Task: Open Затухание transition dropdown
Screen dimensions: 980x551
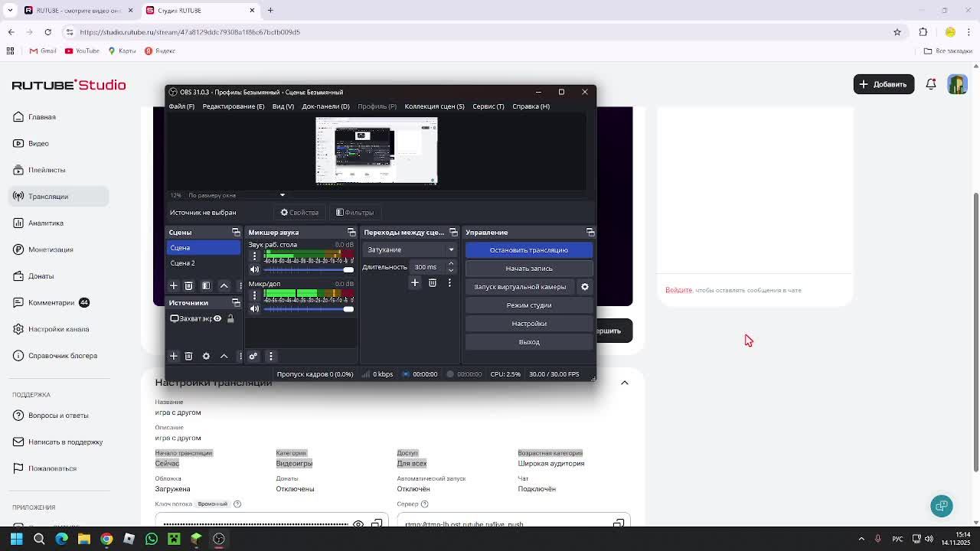Action: point(410,249)
